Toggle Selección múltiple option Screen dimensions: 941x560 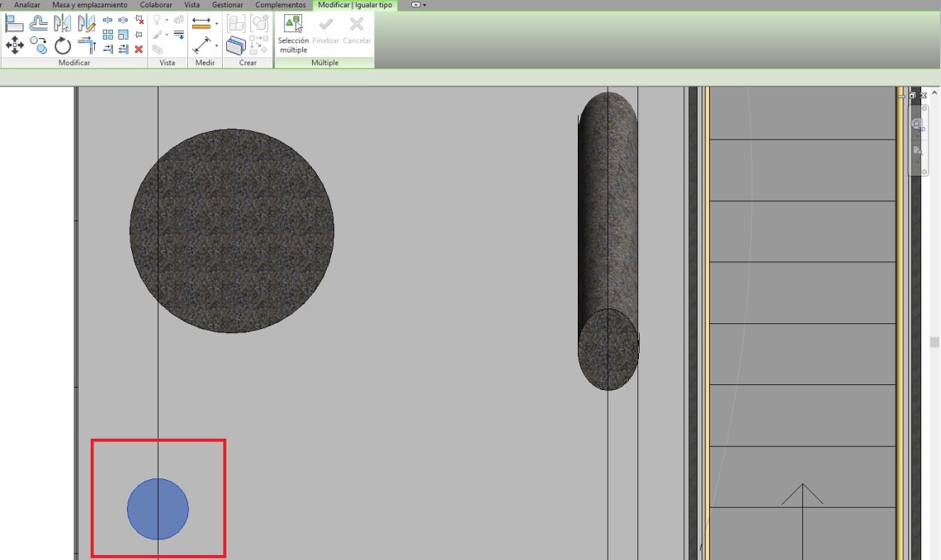click(293, 34)
